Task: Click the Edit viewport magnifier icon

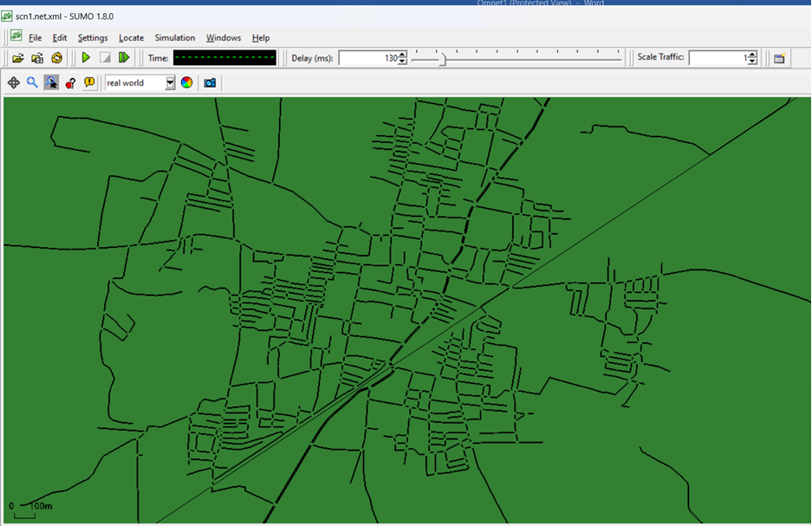Action: click(x=32, y=83)
